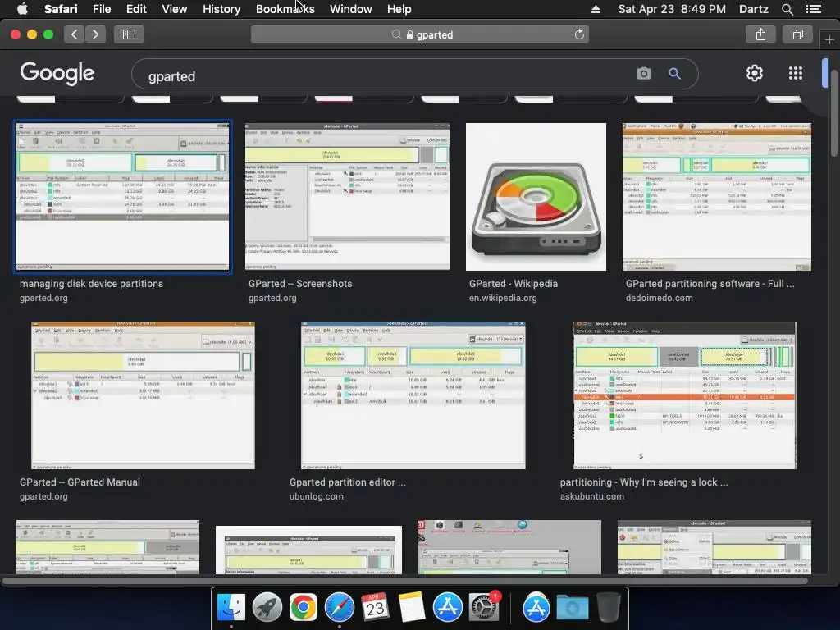Go forward with Safari's forward arrow
The height and width of the screenshot is (630, 840).
[x=95, y=34]
